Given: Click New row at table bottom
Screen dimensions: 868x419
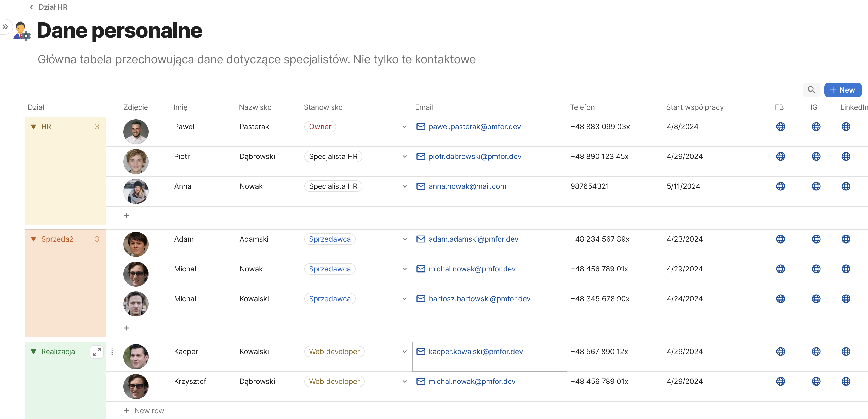Looking at the screenshot, I should 144,411.
